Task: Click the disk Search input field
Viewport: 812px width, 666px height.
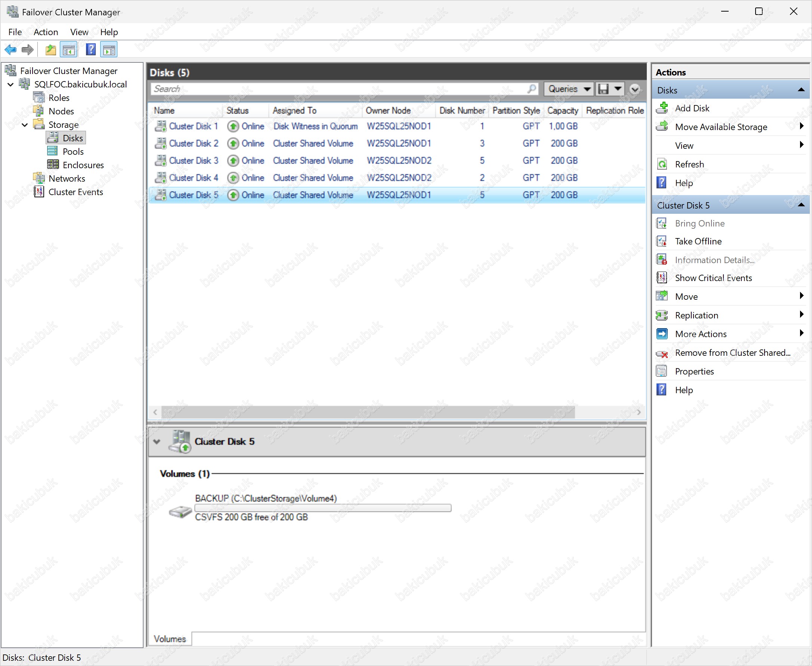Action: click(x=338, y=89)
